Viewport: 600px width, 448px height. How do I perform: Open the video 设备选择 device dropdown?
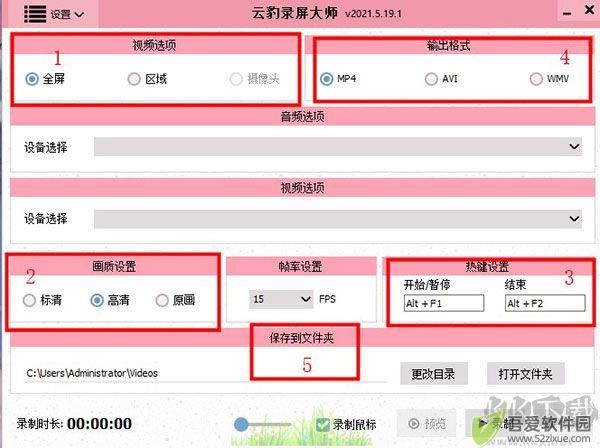(x=338, y=219)
